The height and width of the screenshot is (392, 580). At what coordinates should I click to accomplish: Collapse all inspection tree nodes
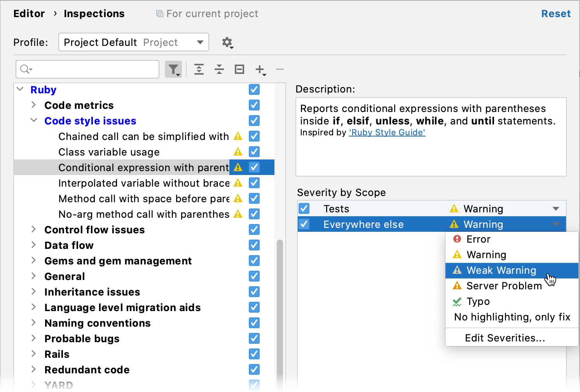pyautogui.click(x=219, y=70)
